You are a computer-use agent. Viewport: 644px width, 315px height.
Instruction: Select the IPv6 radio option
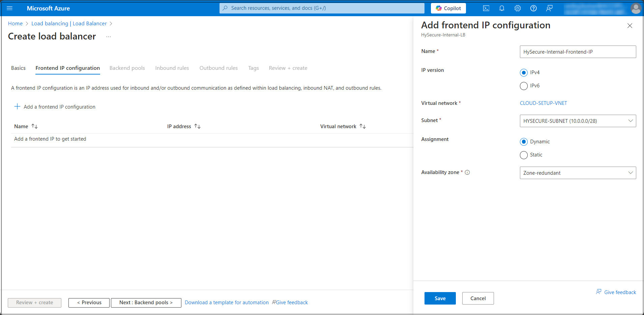click(524, 86)
